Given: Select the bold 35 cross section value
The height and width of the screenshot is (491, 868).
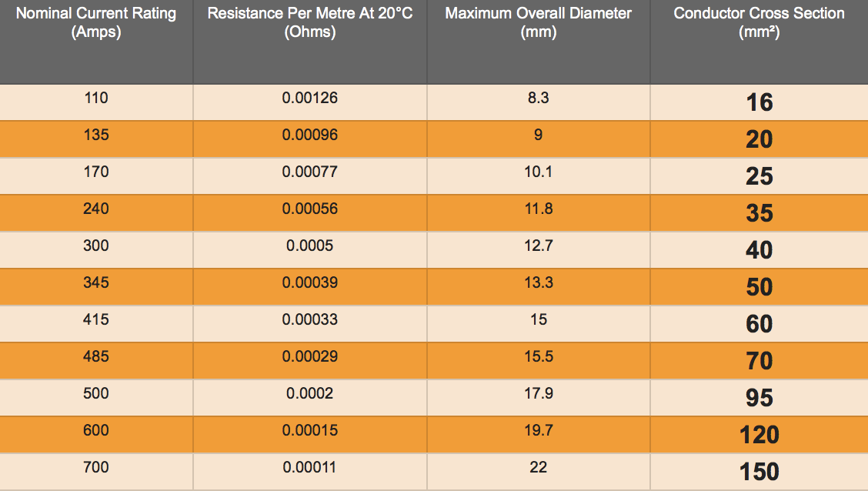Looking at the screenshot, I should click(759, 213).
